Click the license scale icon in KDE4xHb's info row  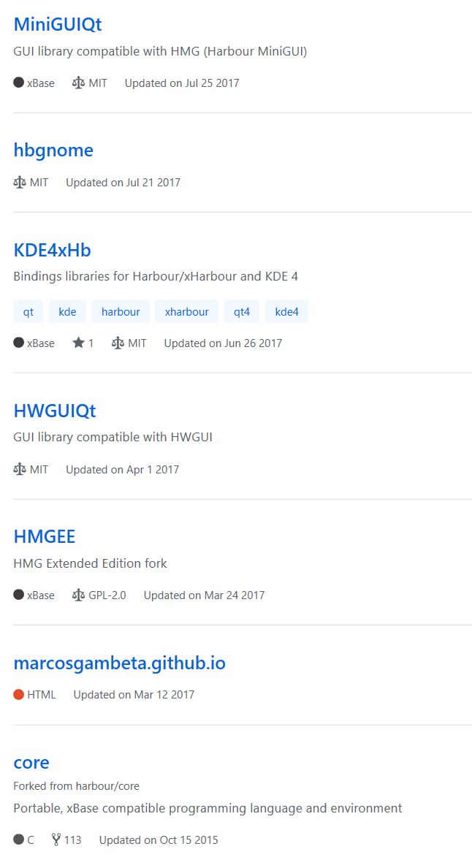(x=118, y=343)
